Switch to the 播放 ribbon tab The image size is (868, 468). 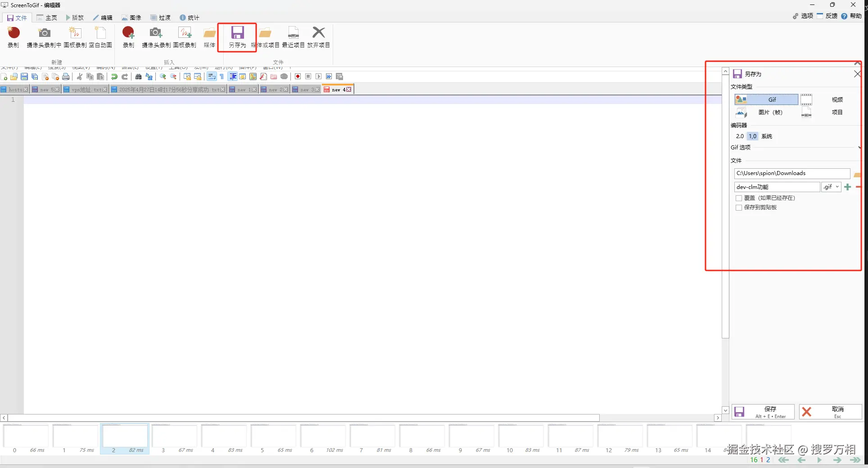click(75, 18)
